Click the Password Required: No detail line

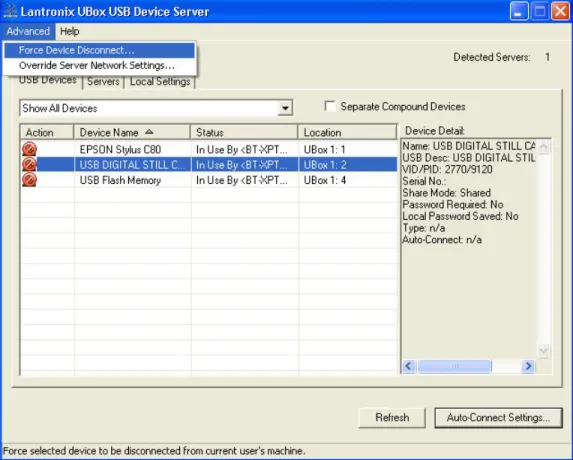pos(453,204)
